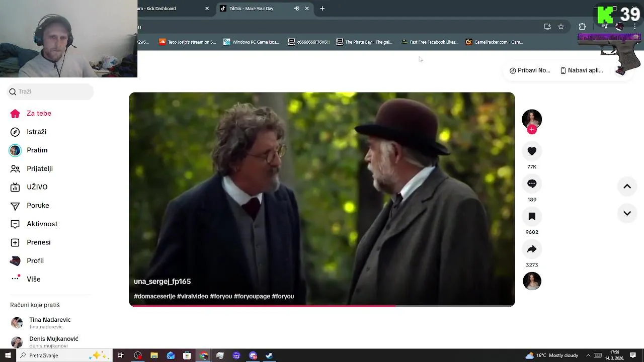Open Chrome extensions puzzle icon

tap(582, 27)
